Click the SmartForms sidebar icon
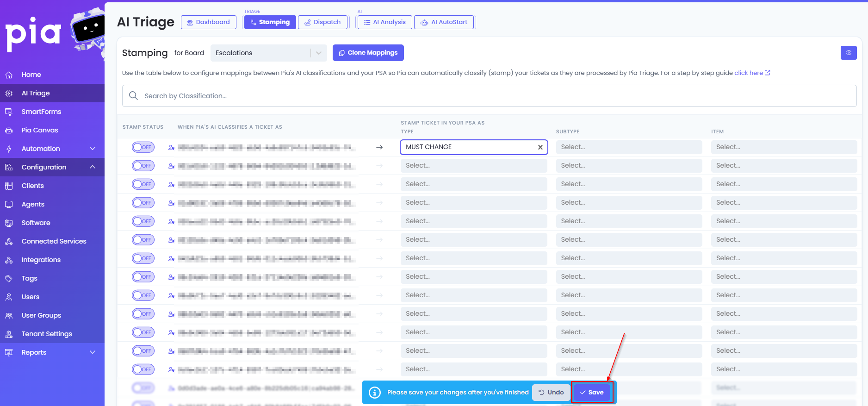Screen dimensions: 868x406 9,112
